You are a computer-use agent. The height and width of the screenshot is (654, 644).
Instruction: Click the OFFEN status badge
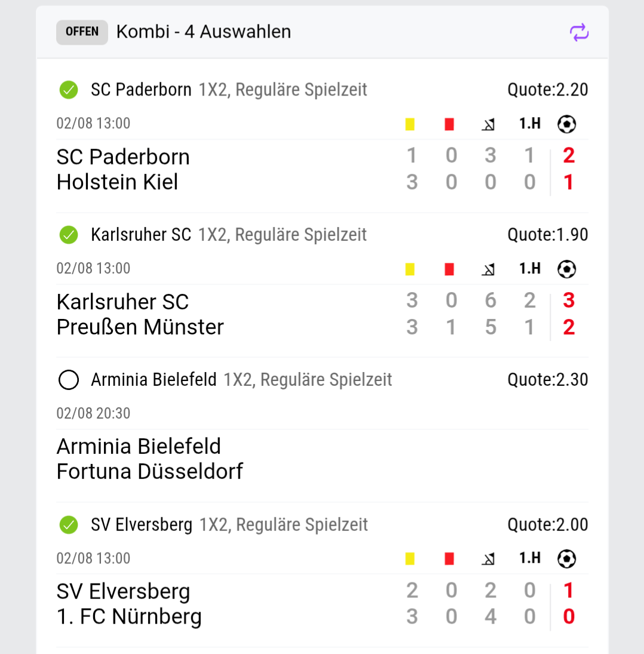(82, 32)
